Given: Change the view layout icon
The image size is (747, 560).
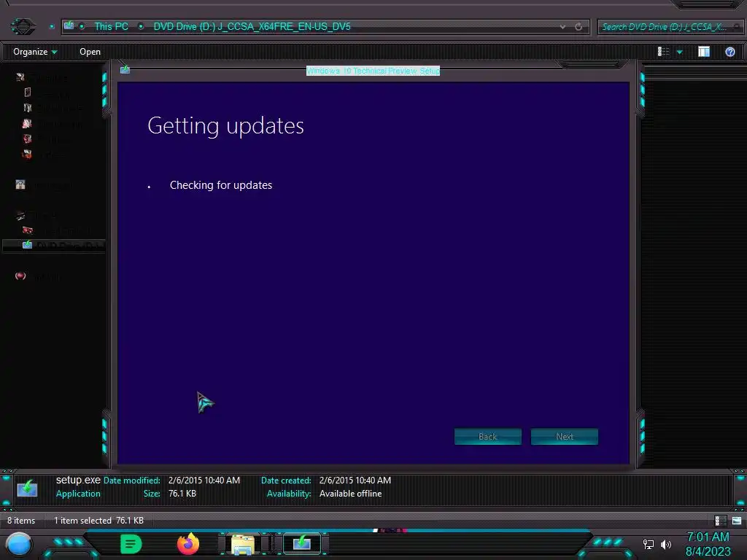Looking at the screenshot, I should point(663,52).
